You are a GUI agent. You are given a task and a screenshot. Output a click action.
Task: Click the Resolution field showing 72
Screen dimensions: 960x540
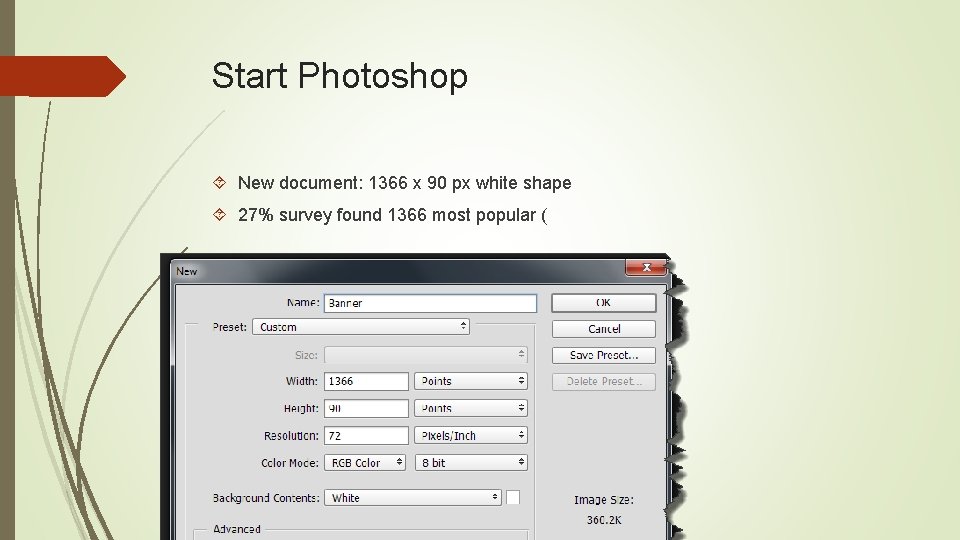tap(366, 435)
